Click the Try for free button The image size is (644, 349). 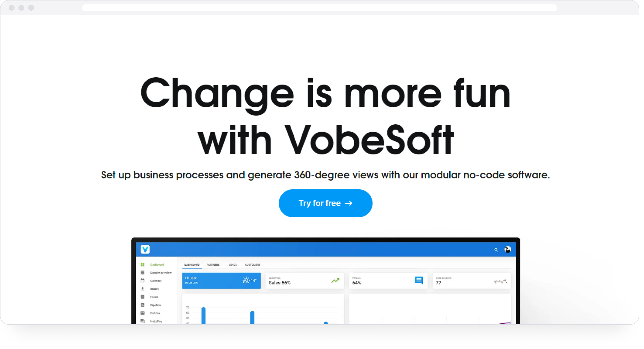(326, 203)
